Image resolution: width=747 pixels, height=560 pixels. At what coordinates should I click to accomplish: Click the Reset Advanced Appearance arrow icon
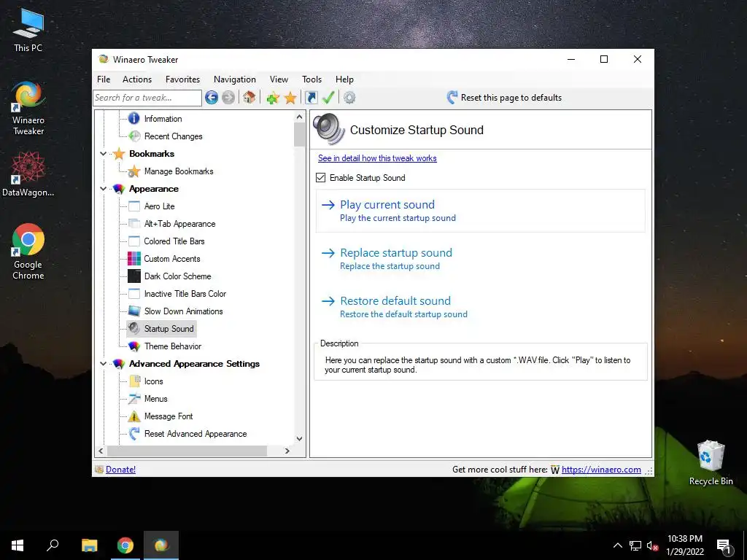[134, 434]
